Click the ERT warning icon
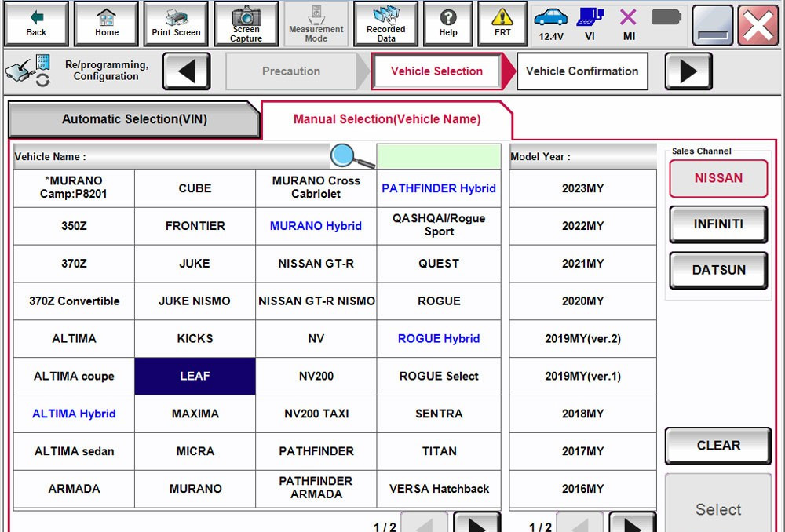The width and height of the screenshot is (785, 532). pos(502,24)
